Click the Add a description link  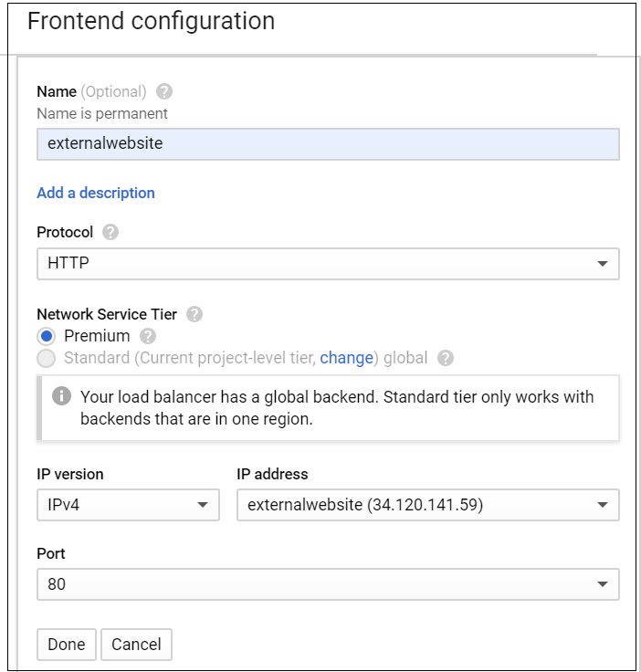click(96, 193)
